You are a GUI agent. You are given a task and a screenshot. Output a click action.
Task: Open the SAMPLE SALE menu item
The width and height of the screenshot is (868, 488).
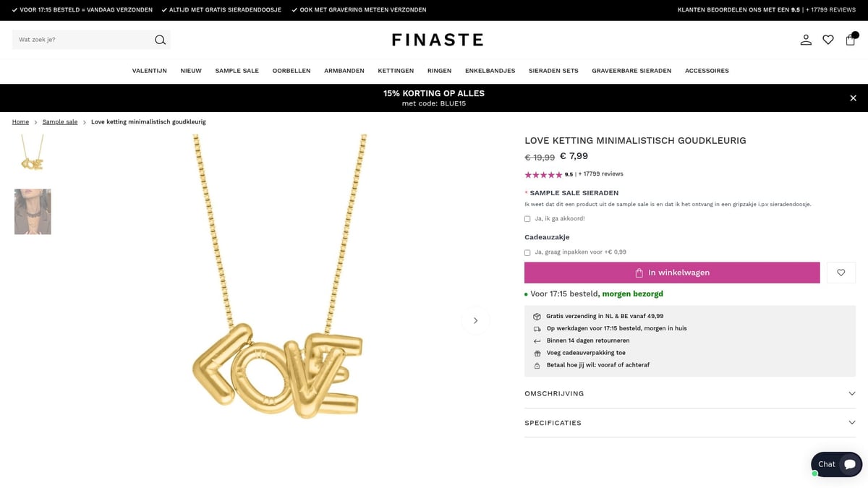pyautogui.click(x=237, y=71)
